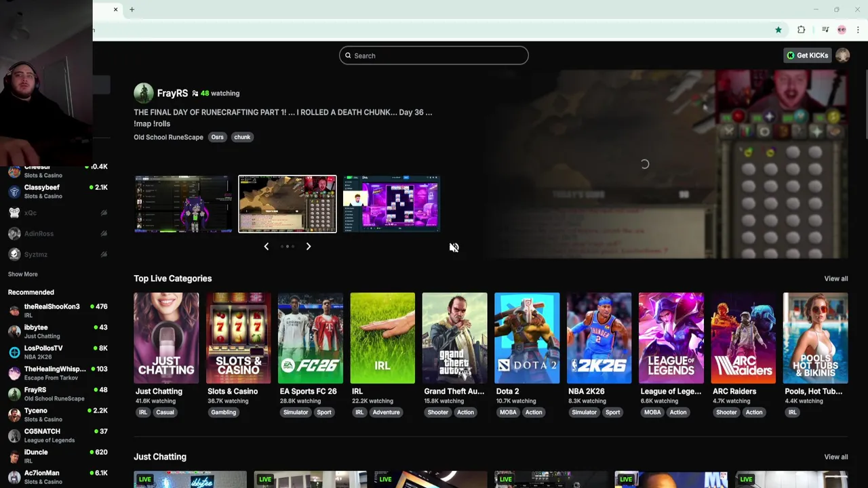Click the search box at top
Image resolution: width=868 pixels, height=488 pixels.
434,56
